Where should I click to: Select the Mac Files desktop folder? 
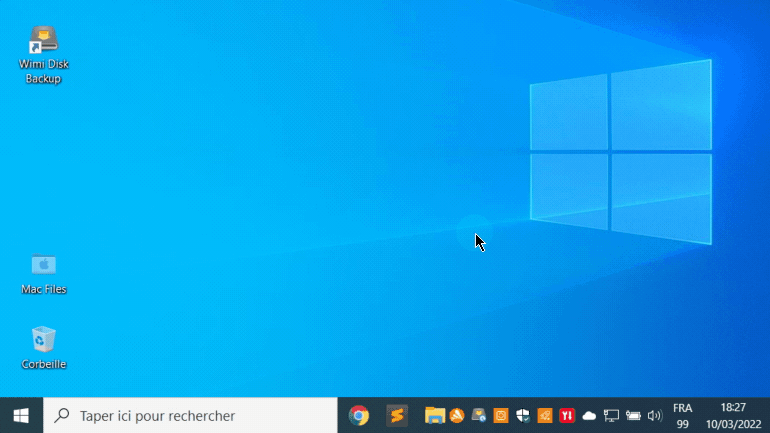43,274
